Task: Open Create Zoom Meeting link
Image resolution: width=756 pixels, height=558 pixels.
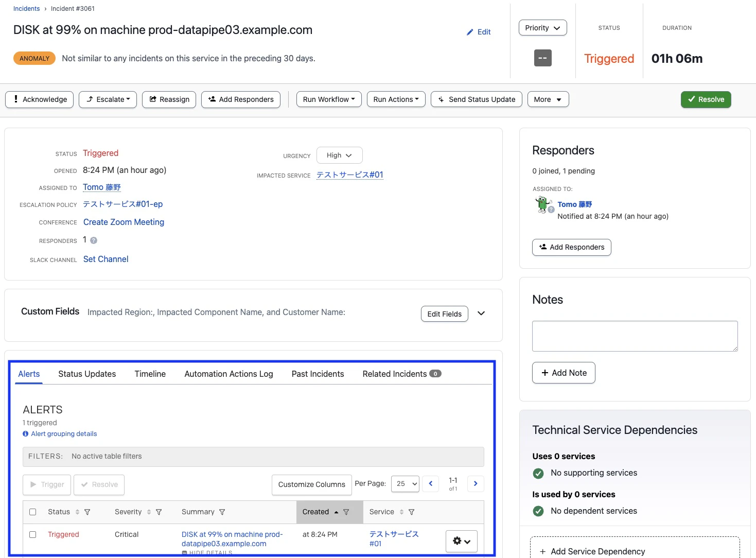Action: pyautogui.click(x=124, y=222)
